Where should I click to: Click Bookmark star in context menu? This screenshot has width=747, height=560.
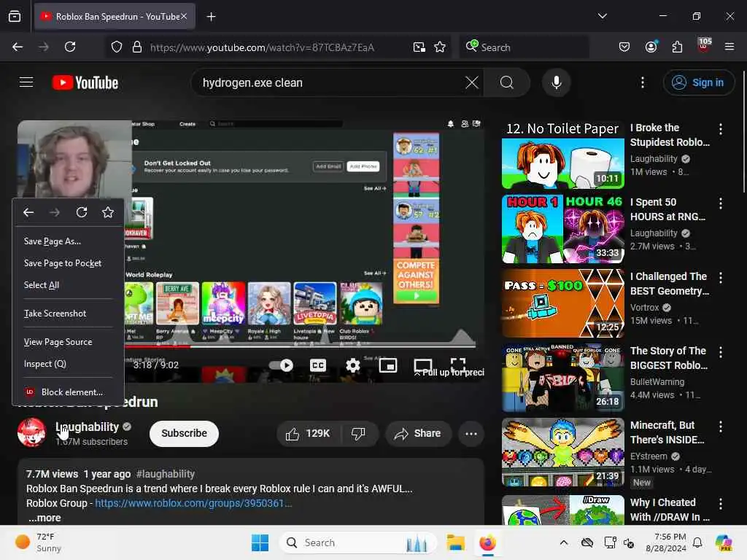(x=108, y=212)
